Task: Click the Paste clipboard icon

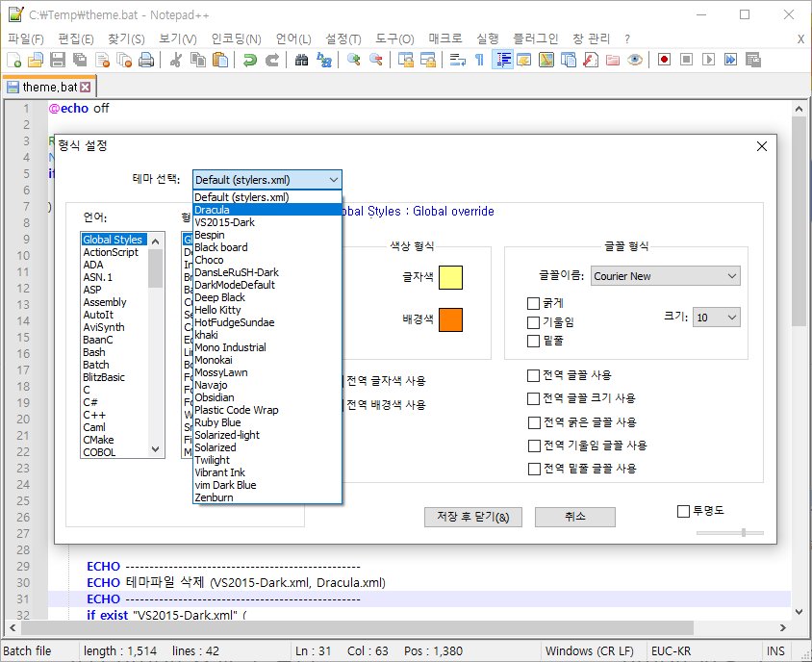Action: (220, 60)
